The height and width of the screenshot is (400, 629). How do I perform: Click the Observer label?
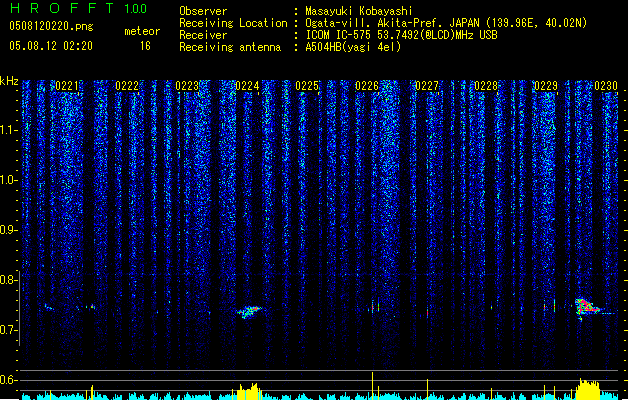[203, 11]
